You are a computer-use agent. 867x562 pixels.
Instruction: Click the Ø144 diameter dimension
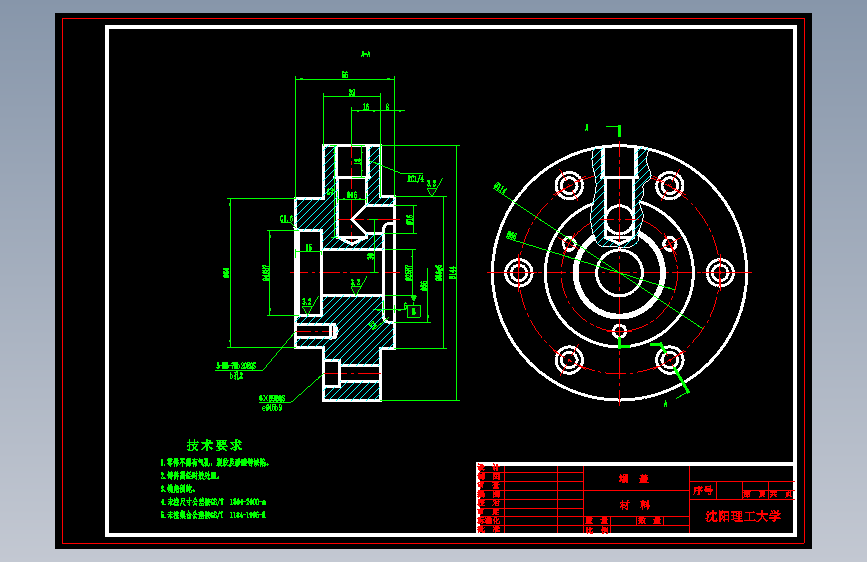(x=453, y=272)
